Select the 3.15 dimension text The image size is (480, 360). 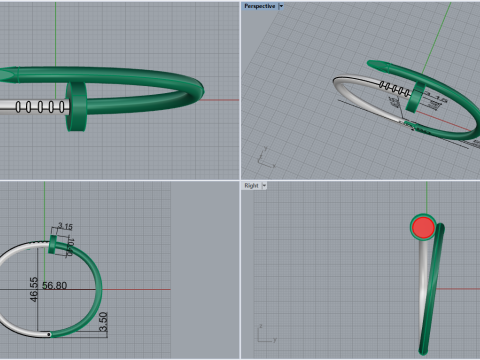(65, 227)
